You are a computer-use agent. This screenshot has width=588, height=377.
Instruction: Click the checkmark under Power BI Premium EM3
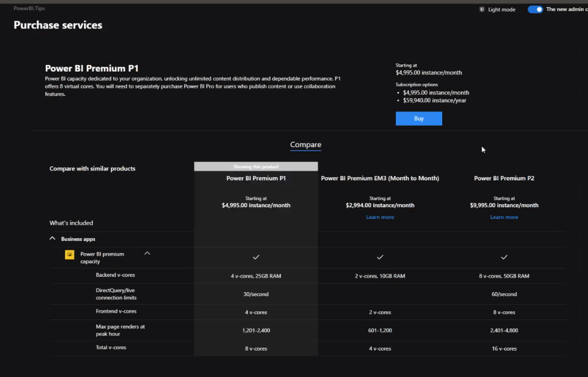380,257
